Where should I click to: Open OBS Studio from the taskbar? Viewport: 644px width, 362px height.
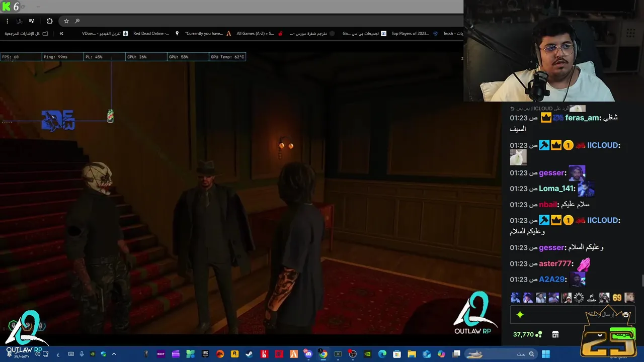point(352,354)
